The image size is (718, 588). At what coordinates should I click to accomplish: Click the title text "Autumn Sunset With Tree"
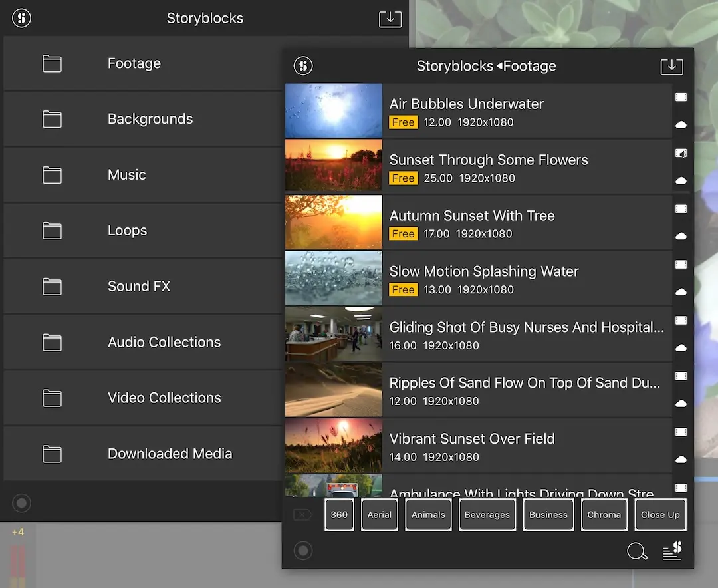pos(471,216)
